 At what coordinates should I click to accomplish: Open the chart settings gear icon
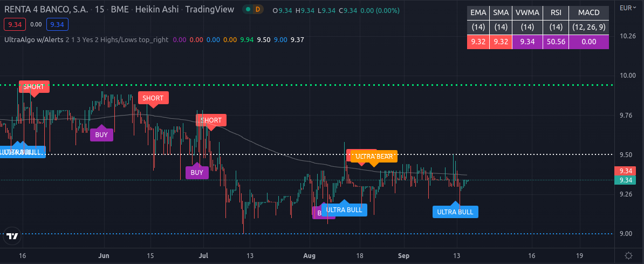tap(628, 255)
